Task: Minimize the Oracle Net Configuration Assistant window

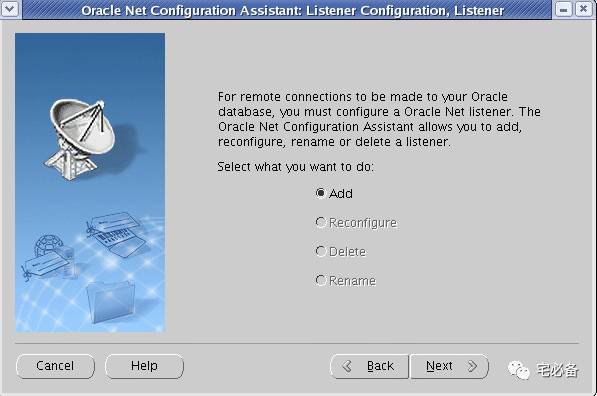Action: [x=563, y=10]
